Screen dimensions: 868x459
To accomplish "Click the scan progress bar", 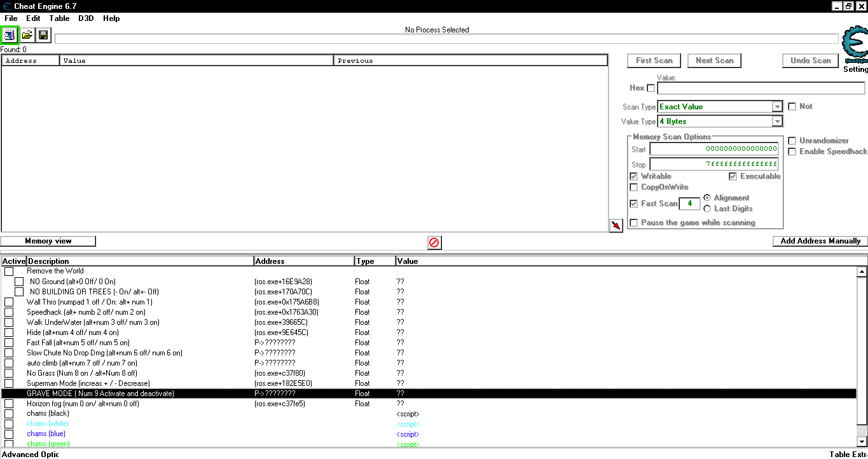I will 445,39.
